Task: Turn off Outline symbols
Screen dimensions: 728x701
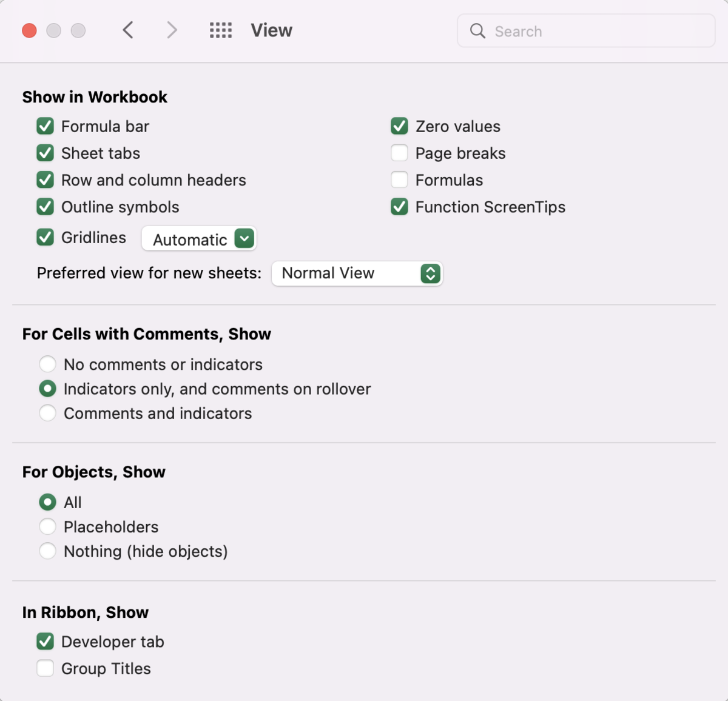Action: pos(45,207)
